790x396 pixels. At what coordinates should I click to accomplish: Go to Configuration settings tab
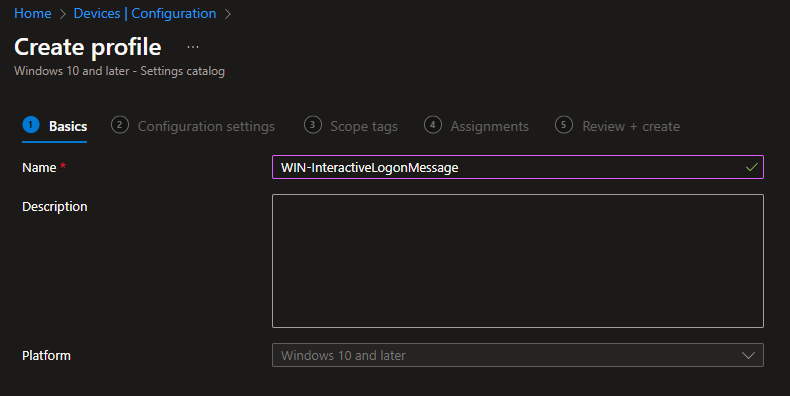[206, 126]
